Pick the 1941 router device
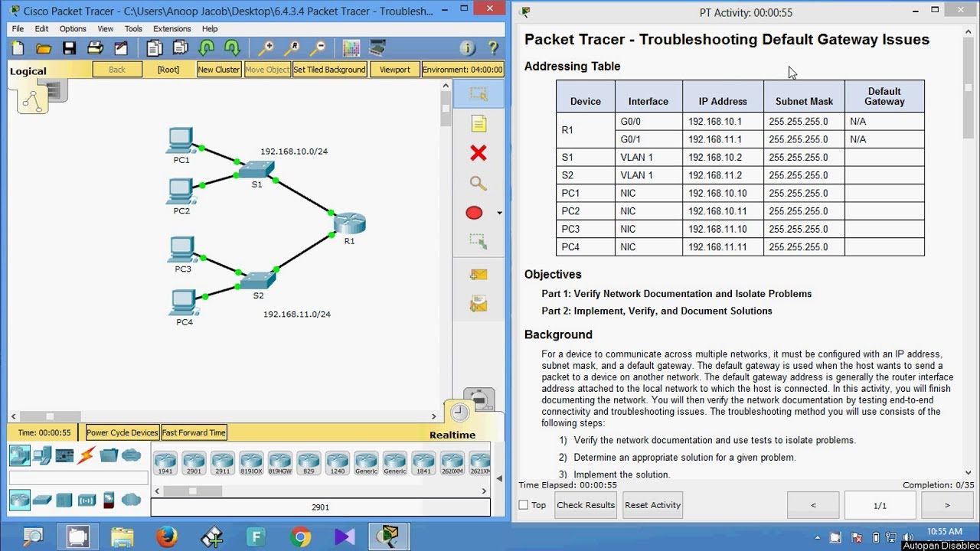 pos(165,464)
